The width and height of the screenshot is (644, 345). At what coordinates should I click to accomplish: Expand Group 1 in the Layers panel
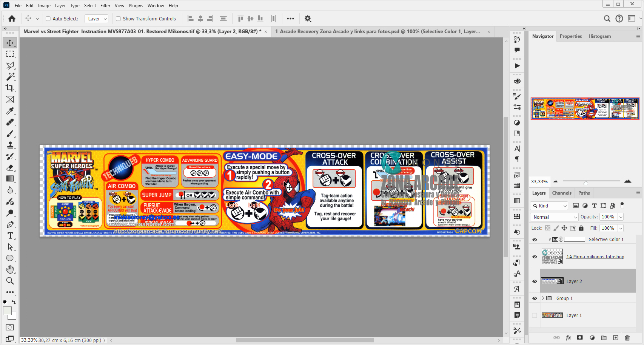point(543,298)
